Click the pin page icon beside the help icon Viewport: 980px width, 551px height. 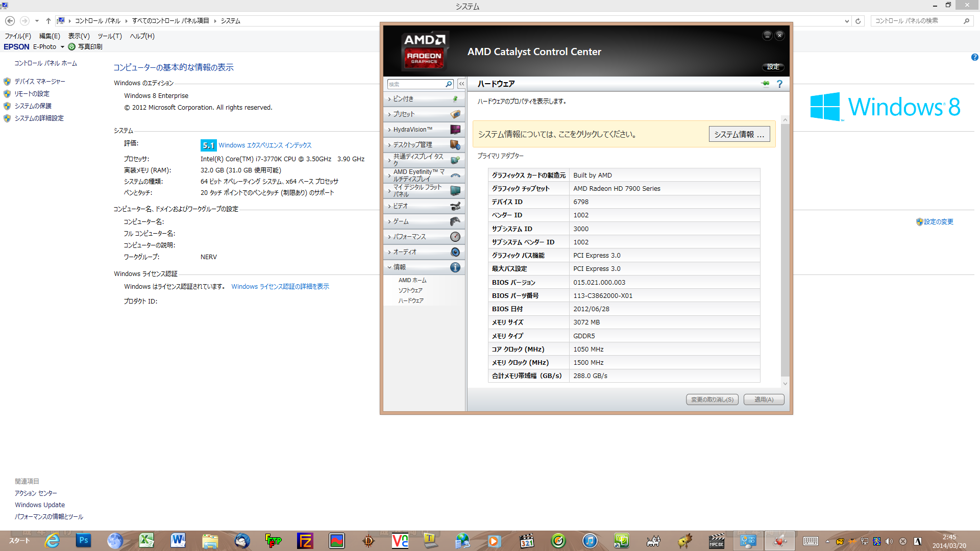765,84
